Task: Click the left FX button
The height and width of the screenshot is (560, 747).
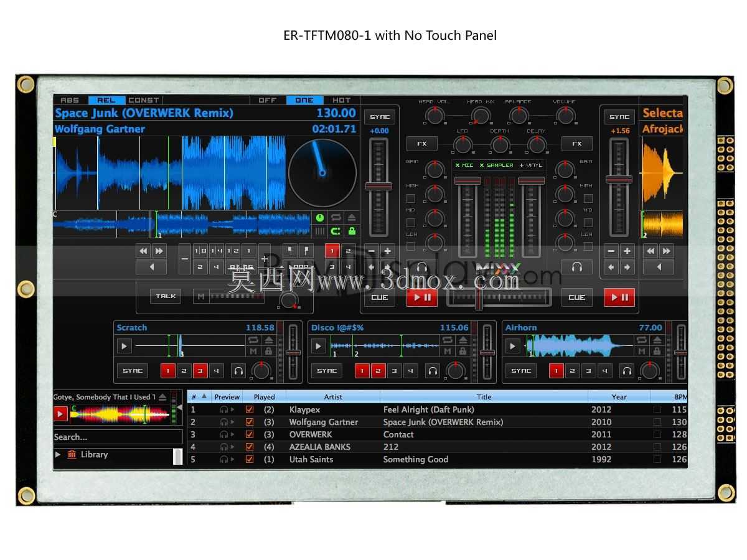Action: (x=422, y=144)
